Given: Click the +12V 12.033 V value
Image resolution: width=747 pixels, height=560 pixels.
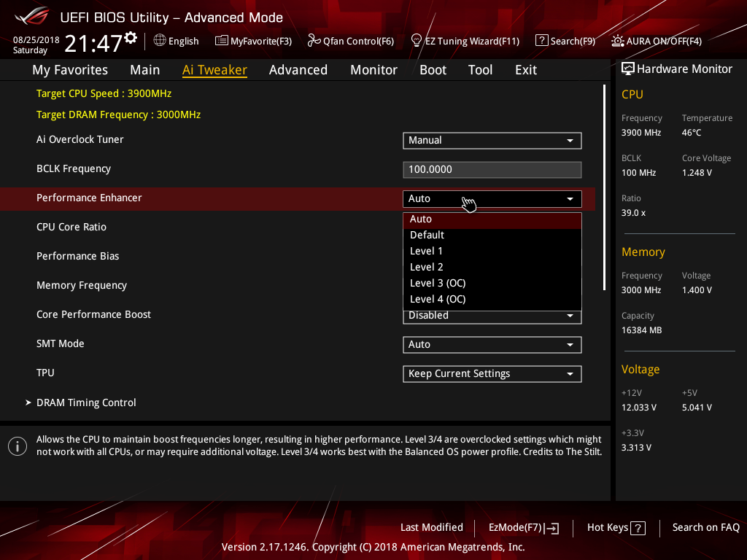Looking at the screenshot, I should pos(639,408).
